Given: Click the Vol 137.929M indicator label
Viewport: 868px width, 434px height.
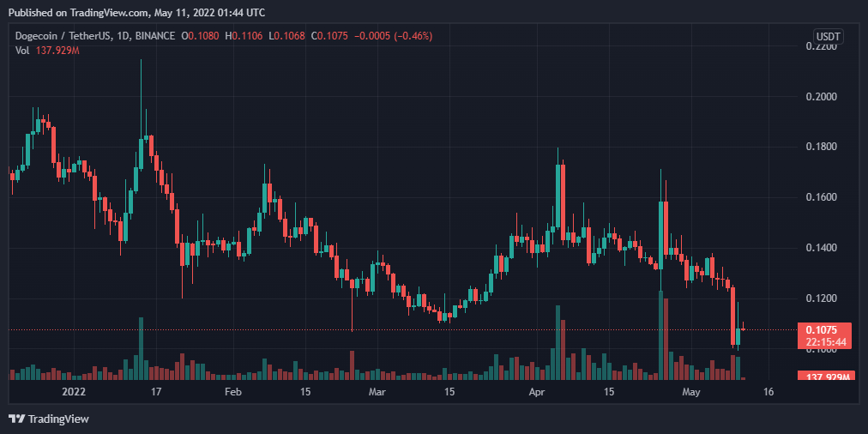Looking at the screenshot, I should (48, 51).
